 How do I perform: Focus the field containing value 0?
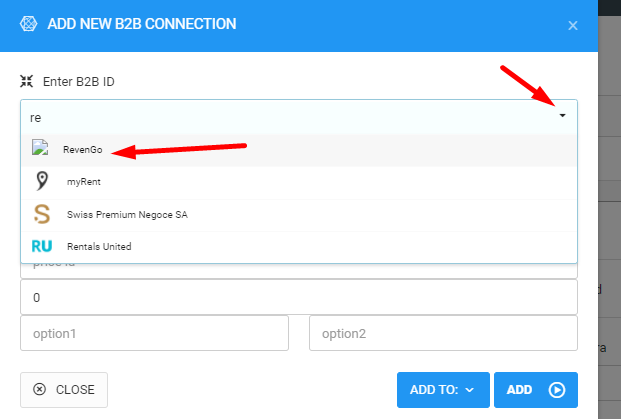[299, 297]
